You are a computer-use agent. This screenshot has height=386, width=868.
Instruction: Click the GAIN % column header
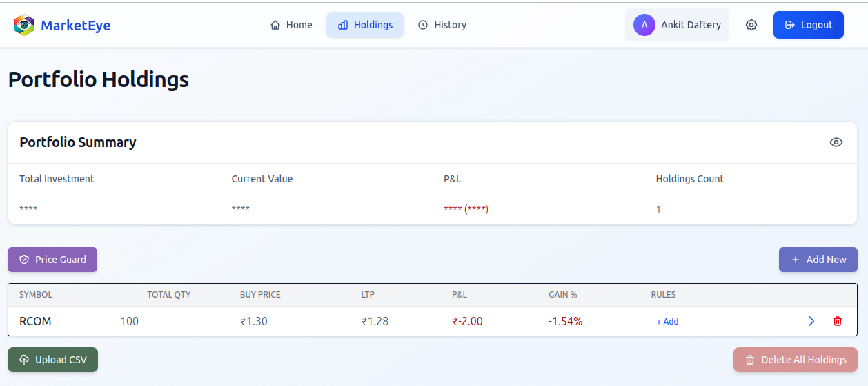(x=562, y=295)
